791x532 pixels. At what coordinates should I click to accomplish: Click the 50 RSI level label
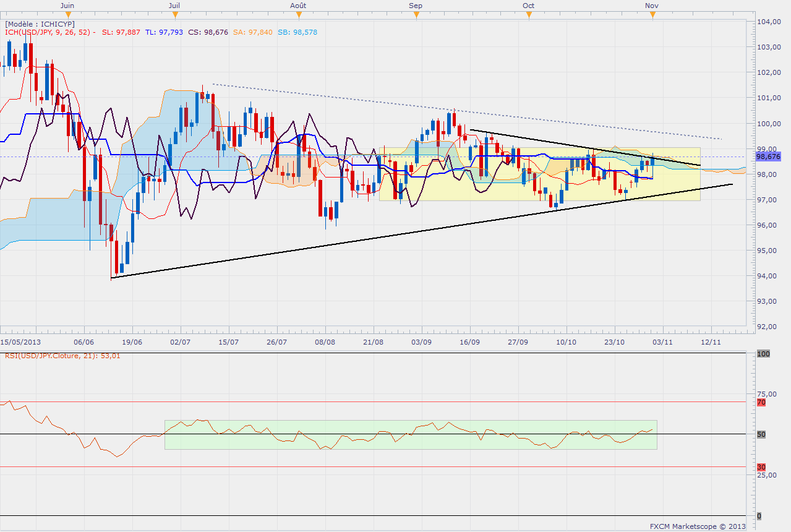(761, 434)
